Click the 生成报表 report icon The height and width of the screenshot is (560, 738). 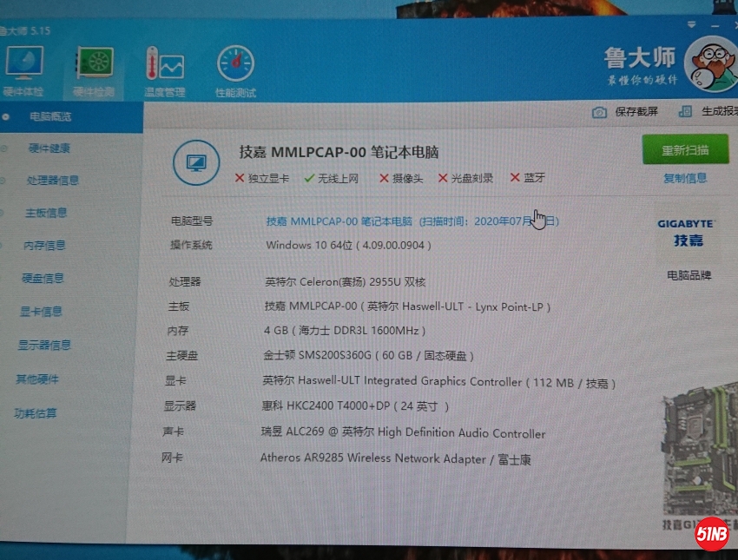pos(685,112)
